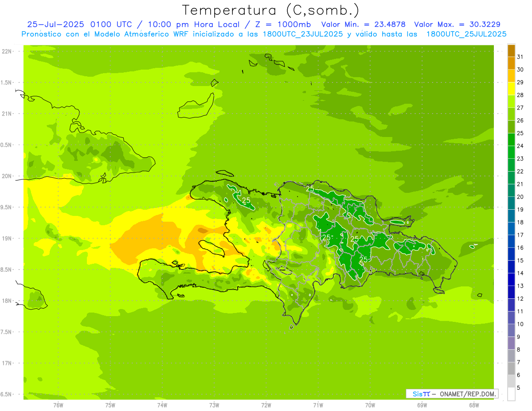Click the 76W longitude axis label
This screenshot has height=411, width=532.
(x=58, y=405)
